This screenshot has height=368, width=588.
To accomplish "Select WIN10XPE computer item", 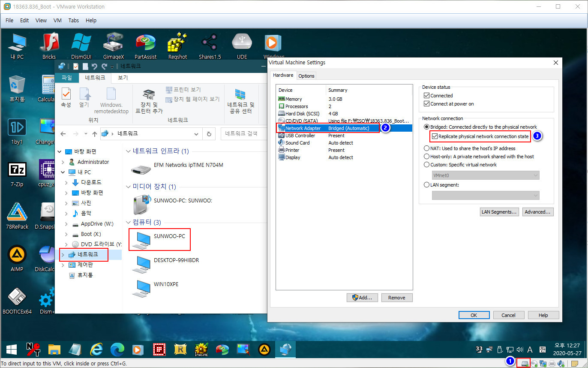I will click(x=156, y=288).
